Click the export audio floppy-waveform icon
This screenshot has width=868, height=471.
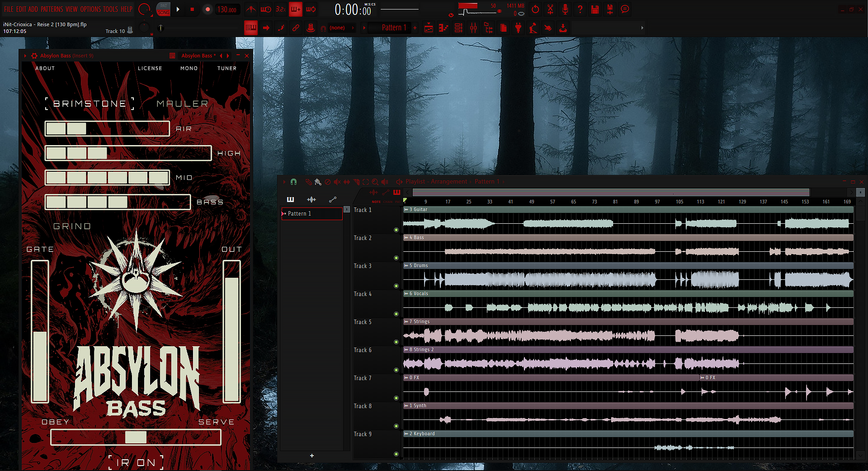point(610,9)
